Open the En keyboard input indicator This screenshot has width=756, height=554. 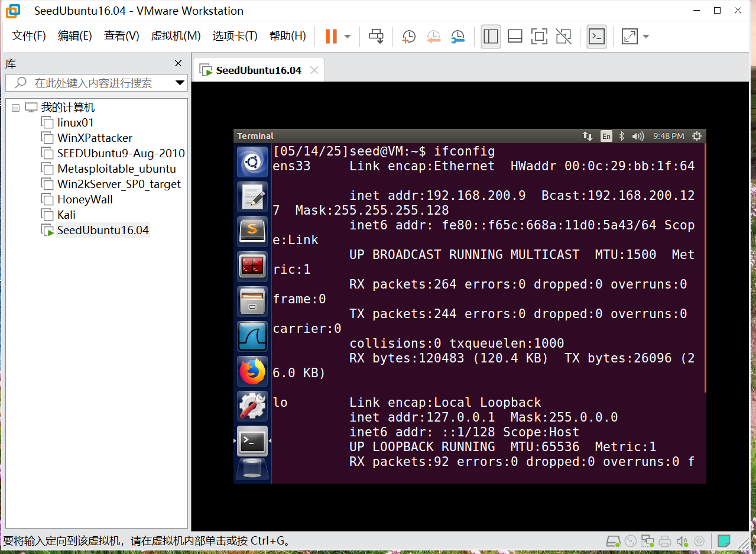click(x=606, y=136)
